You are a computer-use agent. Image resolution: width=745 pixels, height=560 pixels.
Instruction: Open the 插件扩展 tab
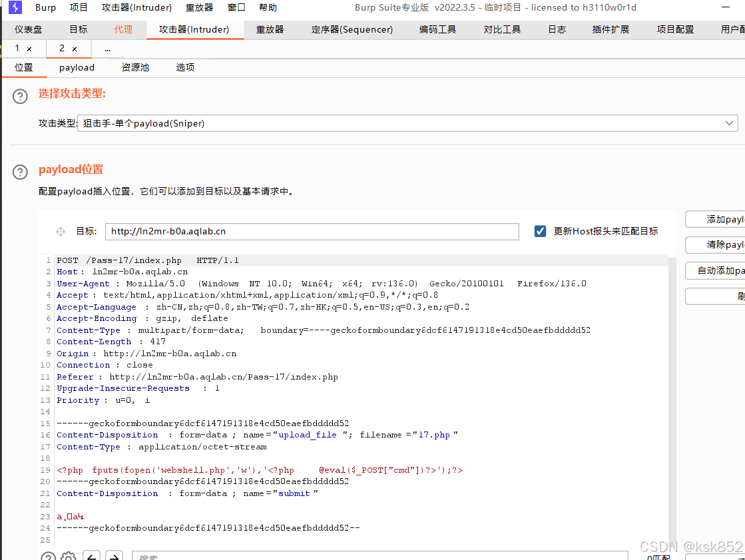coord(611,29)
